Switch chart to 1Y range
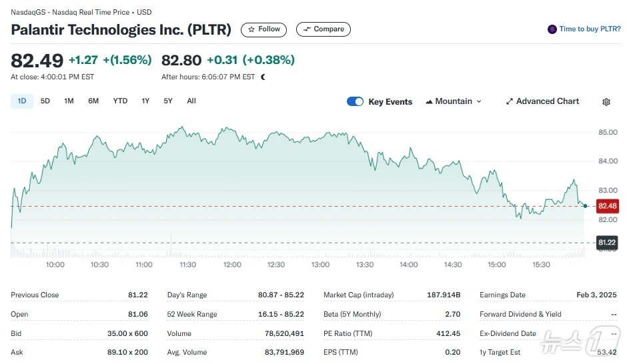The height and width of the screenshot is (364, 627). tap(145, 101)
